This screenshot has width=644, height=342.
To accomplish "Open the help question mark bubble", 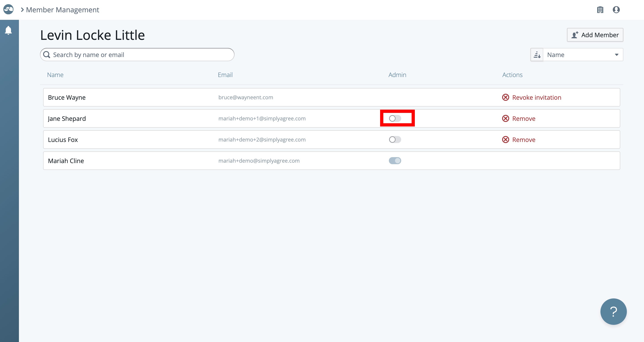I will tap(613, 311).
